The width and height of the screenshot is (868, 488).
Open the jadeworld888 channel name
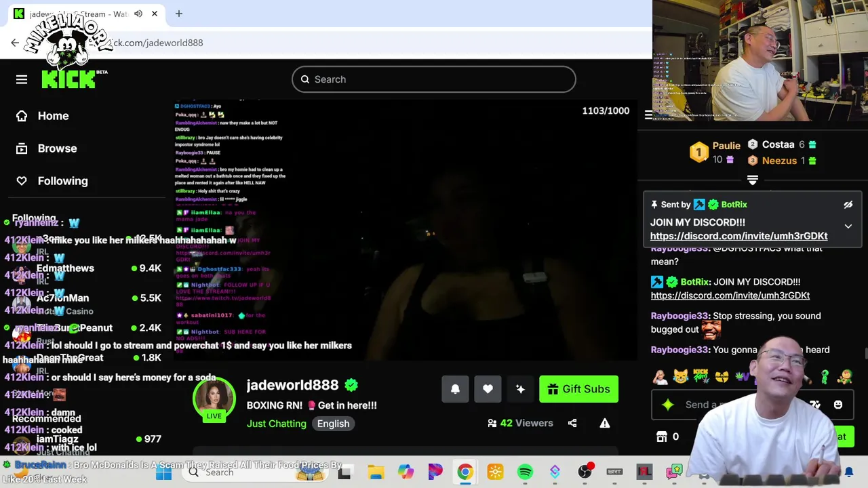point(292,385)
